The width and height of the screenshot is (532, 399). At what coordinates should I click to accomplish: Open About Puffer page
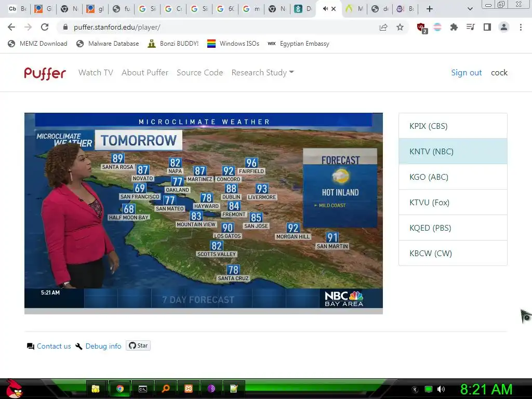click(x=145, y=73)
